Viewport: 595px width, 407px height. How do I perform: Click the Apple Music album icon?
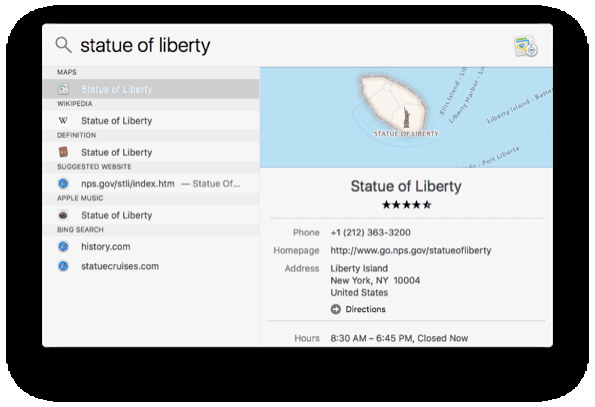(63, 215)
